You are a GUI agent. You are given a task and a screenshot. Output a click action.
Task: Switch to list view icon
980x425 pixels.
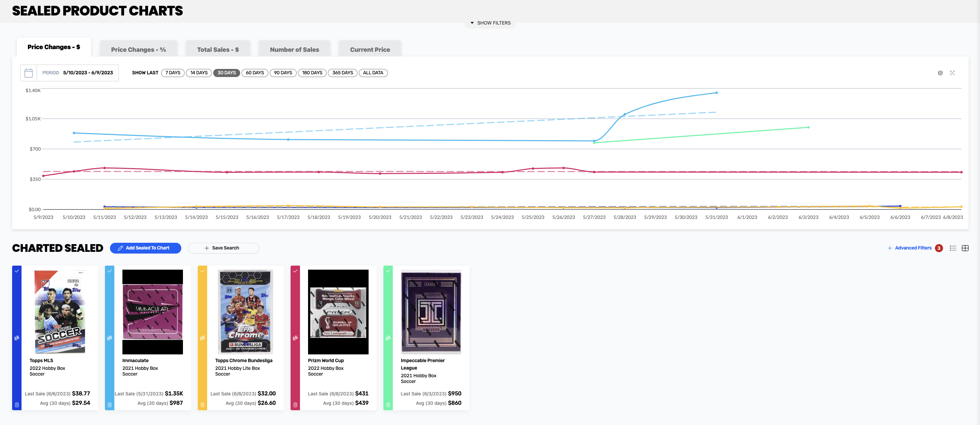pos(953,248)
